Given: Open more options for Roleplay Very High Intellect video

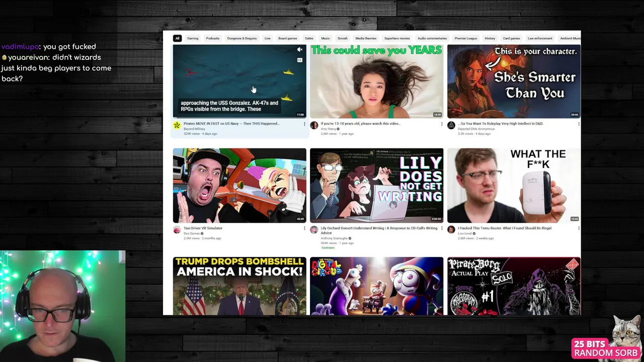Looking at the screenshot, I should 579,124.
